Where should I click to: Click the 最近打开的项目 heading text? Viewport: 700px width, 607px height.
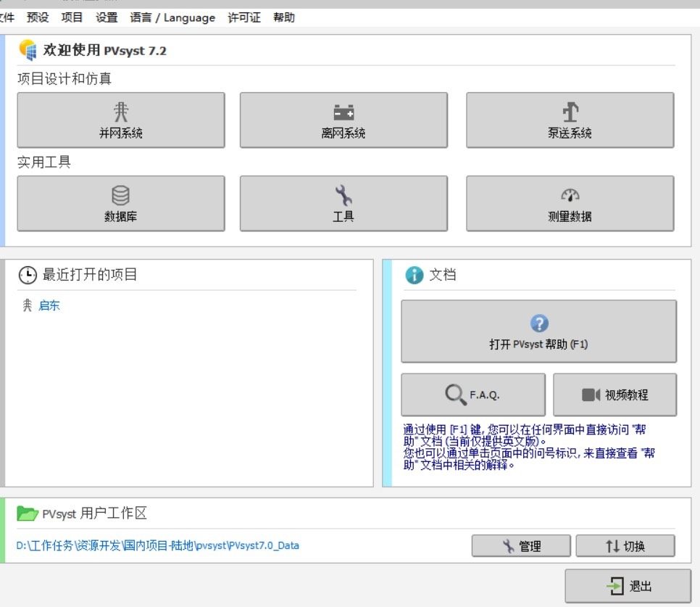click(x=90, y=274)
